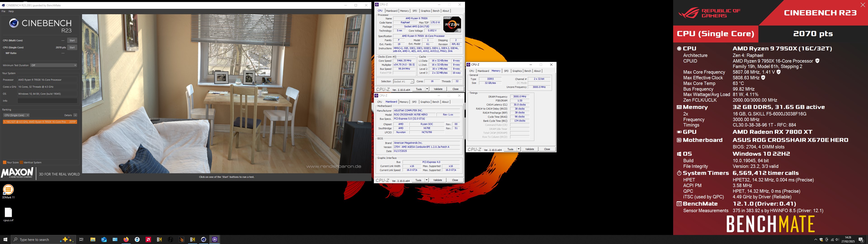Click the Cinebench rendered room image
This screenshot has width=868, height=244.
tap(227, 94)
